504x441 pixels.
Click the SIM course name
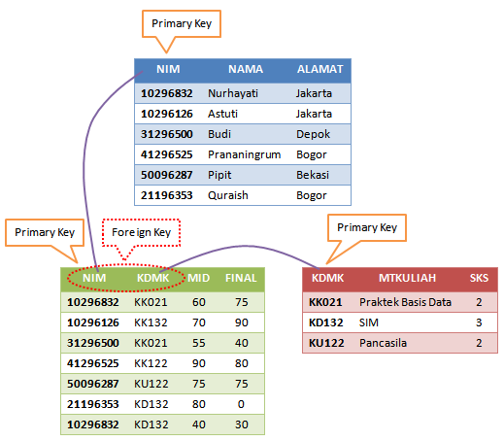pyautogui.click(x=369, y=322)
